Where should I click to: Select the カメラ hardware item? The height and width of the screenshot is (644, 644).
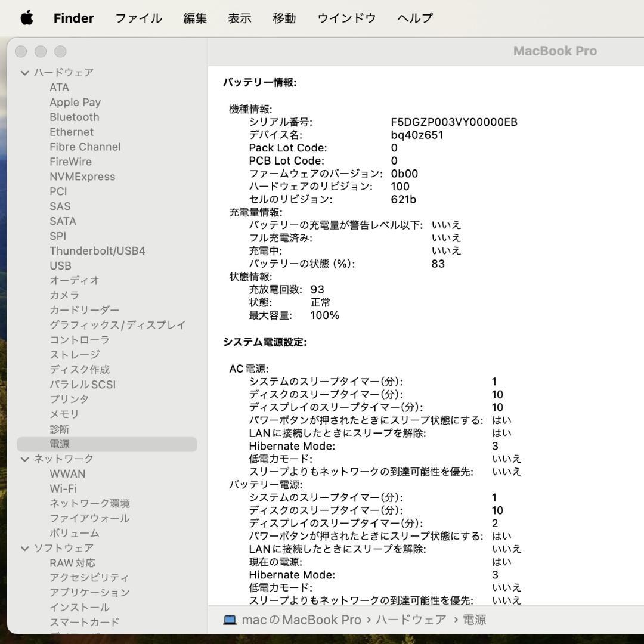point(66,295)
